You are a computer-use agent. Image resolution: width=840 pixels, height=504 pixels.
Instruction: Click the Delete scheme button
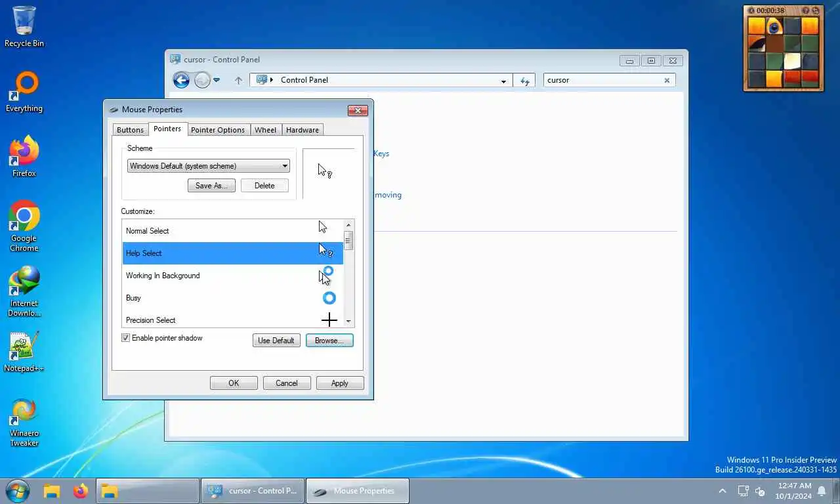tap(264, 186)
